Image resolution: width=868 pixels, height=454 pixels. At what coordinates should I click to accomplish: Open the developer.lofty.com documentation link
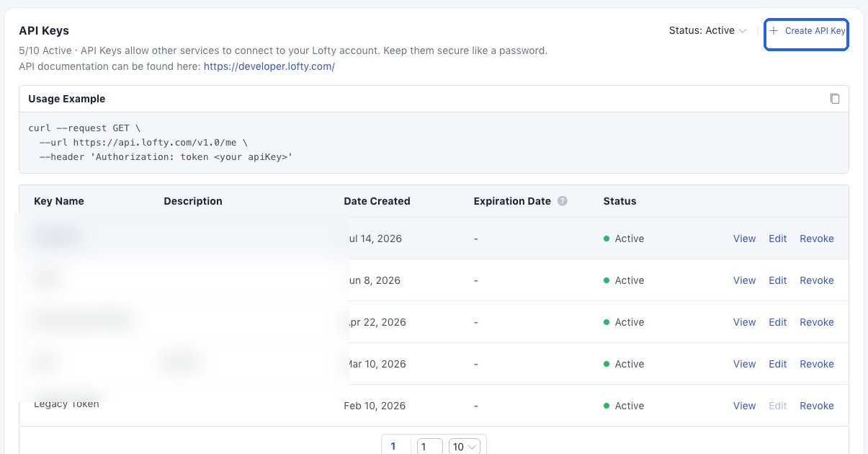(269, 66)
